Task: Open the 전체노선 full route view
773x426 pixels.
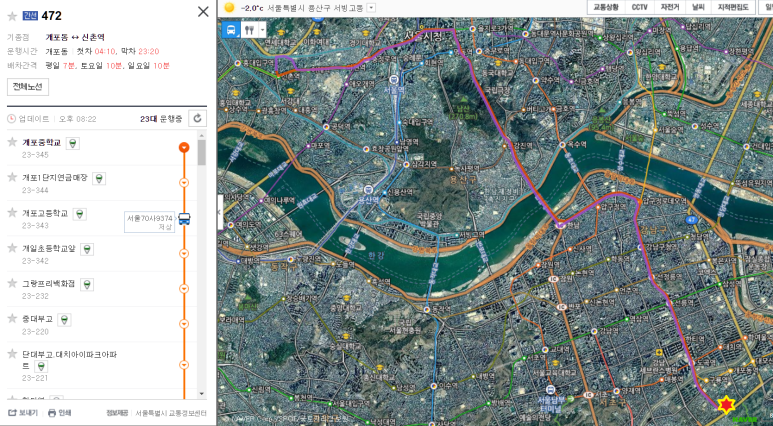Action: click(28, 87)
